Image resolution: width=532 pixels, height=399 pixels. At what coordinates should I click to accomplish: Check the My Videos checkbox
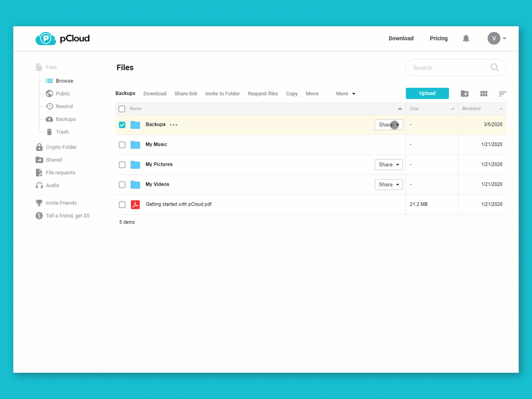point(122,185)
